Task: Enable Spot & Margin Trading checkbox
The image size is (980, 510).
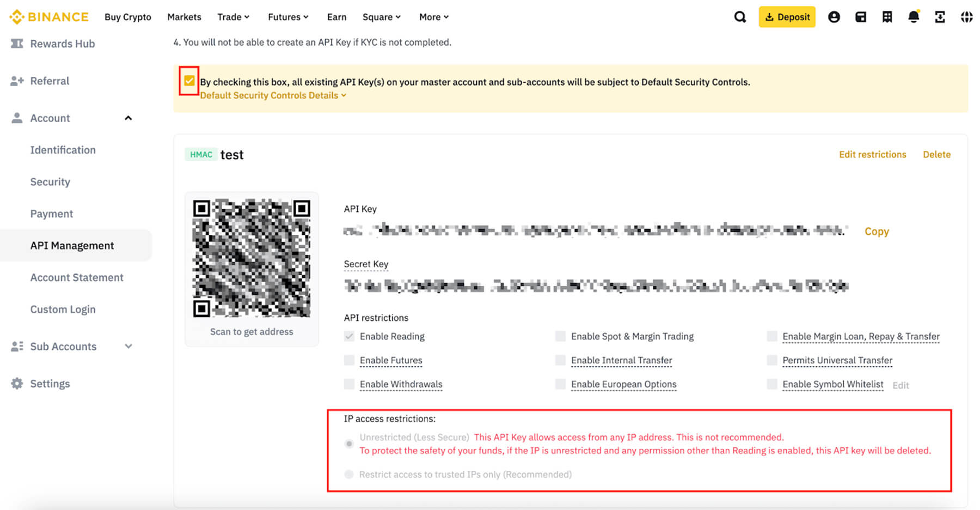Action: (560, 336)
